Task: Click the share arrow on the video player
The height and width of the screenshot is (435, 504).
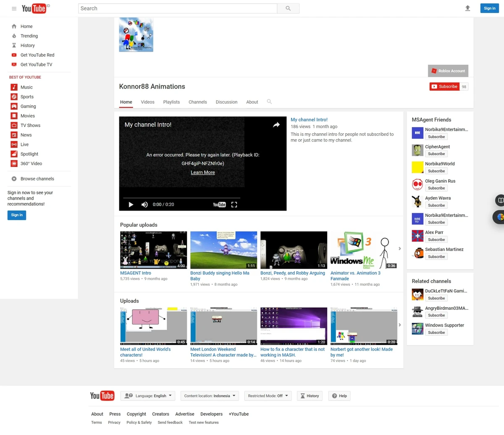Action: tap(276, 124)
